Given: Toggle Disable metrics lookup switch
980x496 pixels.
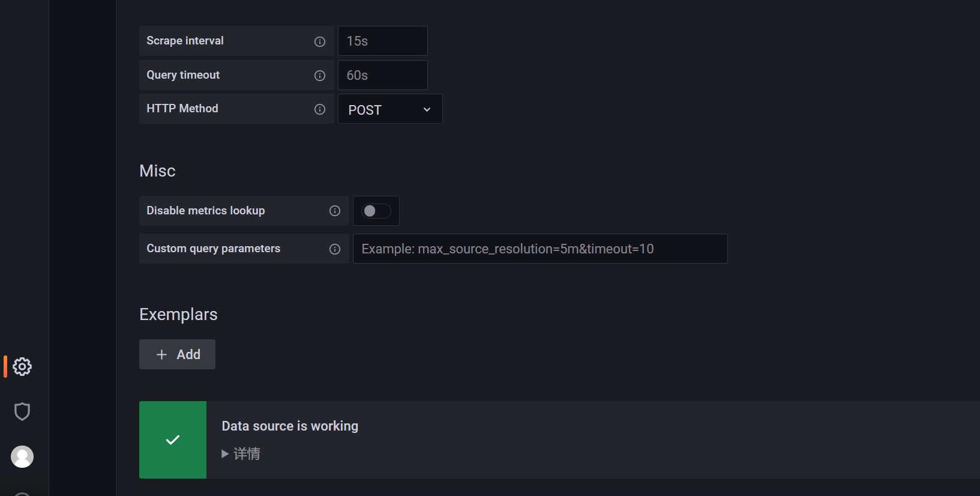Looking at the screenshot, I should tap(376, 211).
